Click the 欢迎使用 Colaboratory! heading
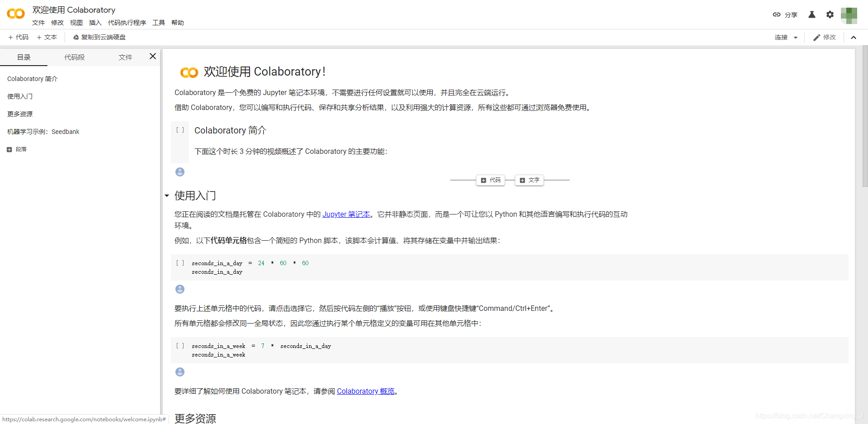 [264, 71]
